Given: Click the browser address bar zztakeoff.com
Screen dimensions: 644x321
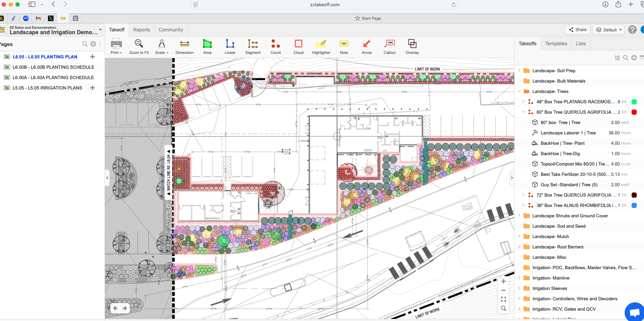Looking at the screenshot, I should pyautogui.click(x=324, y=4).
